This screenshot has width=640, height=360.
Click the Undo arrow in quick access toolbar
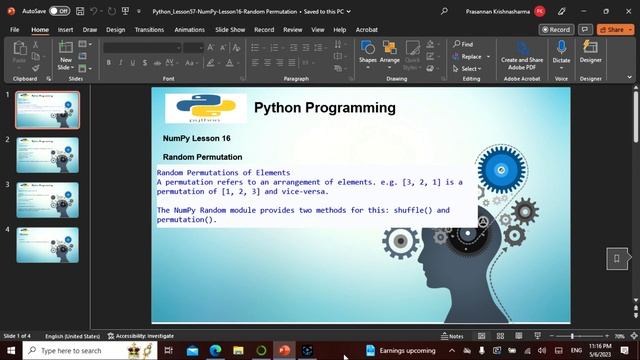[x=93, y=11]
